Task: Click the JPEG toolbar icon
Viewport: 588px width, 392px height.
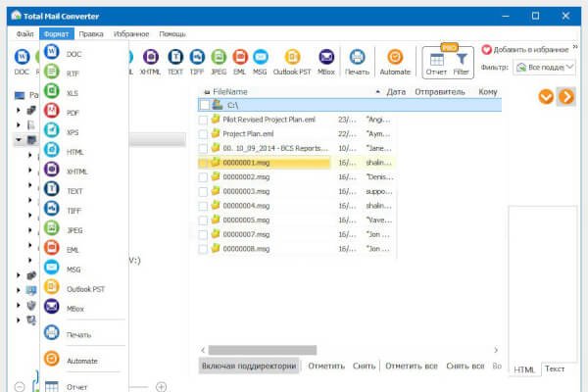Action: [x=219, y=57]
